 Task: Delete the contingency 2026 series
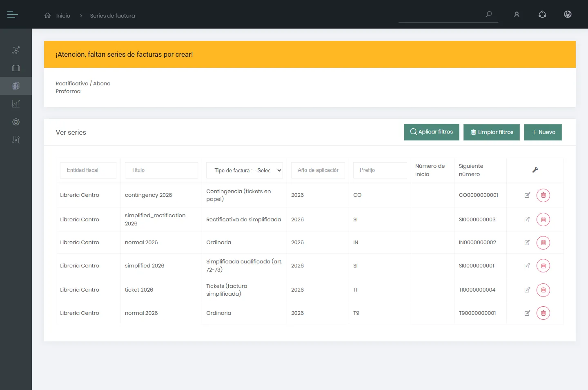(x=543, y=195)
